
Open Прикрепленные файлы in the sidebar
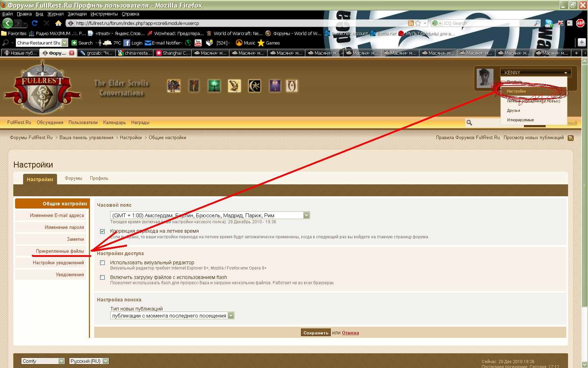[60, 251]
